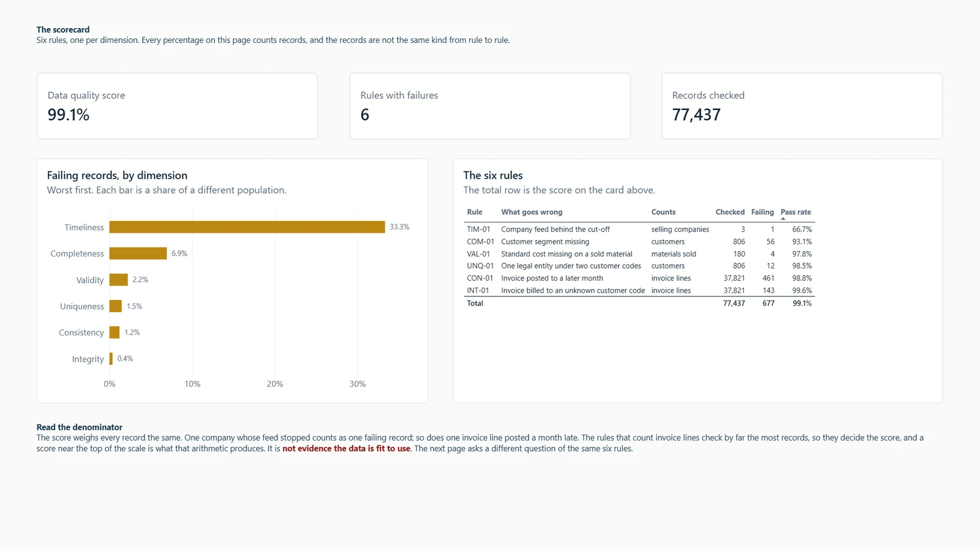This screenshot has width=980, height=551.
Task: Click 'Customer segment missing' description
Action: [x=545, y=242]
